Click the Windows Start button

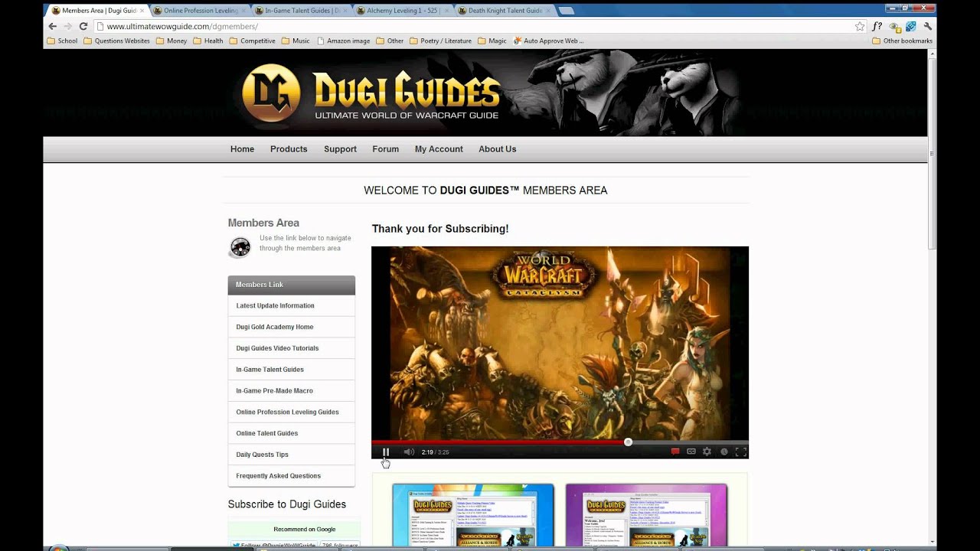59,549
